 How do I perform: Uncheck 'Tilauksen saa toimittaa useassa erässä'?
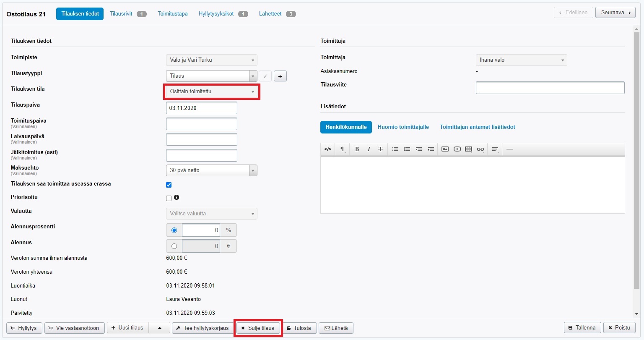coord(169,185)
